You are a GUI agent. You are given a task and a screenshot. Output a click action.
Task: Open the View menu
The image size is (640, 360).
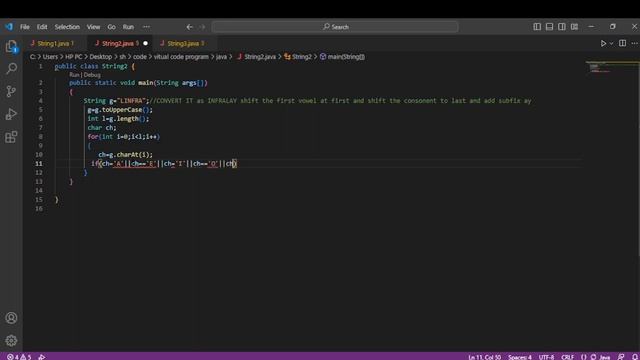(x=93, y=27)
